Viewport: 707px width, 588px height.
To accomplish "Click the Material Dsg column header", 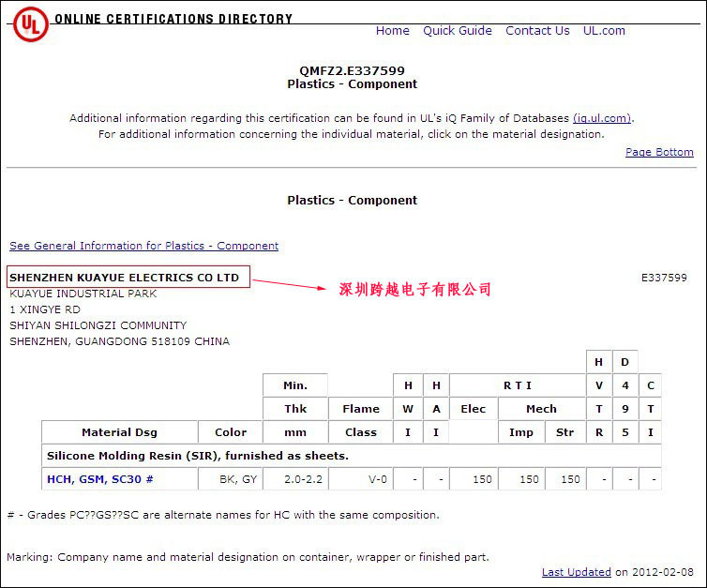I will coord(119,432).
